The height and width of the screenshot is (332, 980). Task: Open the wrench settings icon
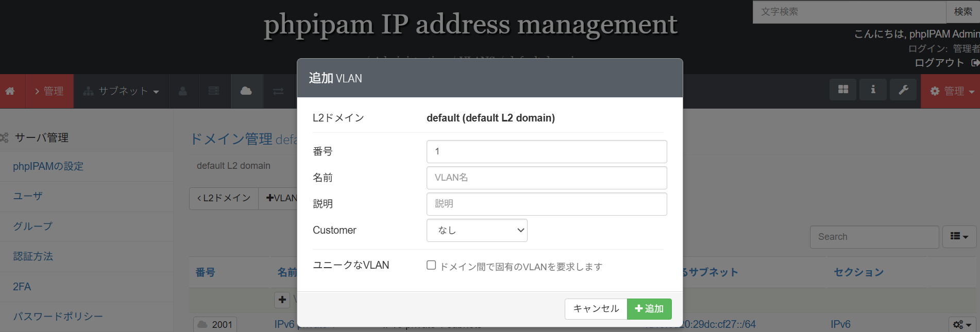pos(903,90)
